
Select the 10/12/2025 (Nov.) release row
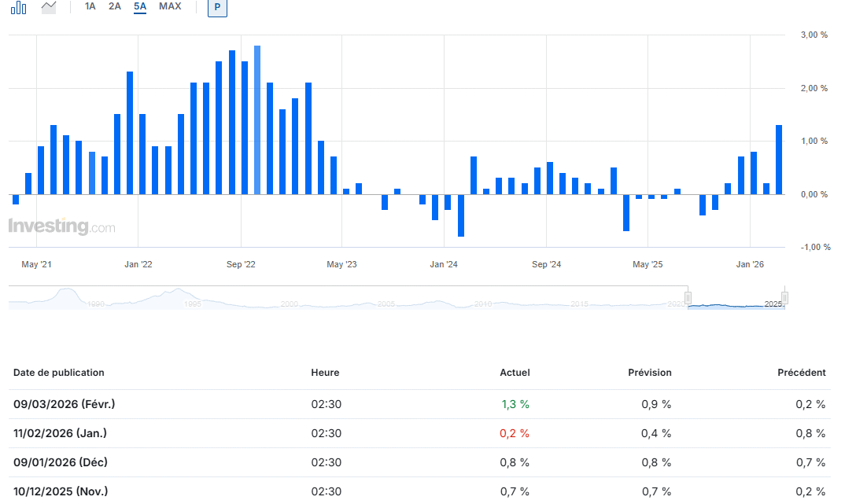click(61, 491)
